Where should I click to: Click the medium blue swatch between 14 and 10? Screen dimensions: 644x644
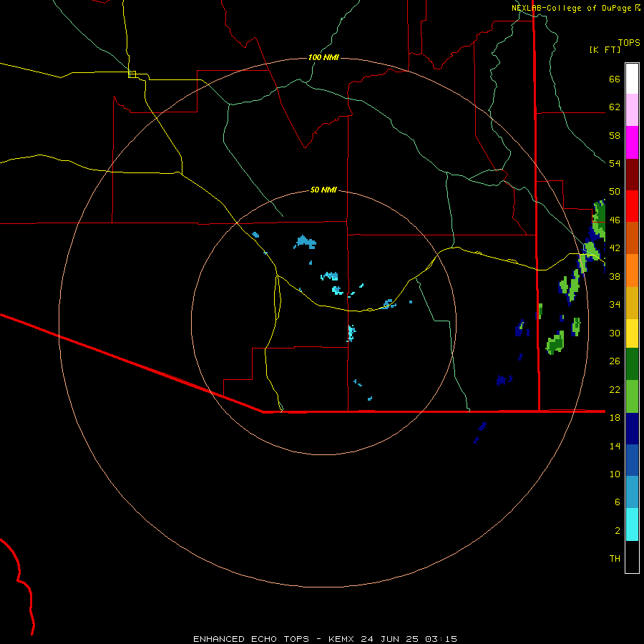pos(632,460)
